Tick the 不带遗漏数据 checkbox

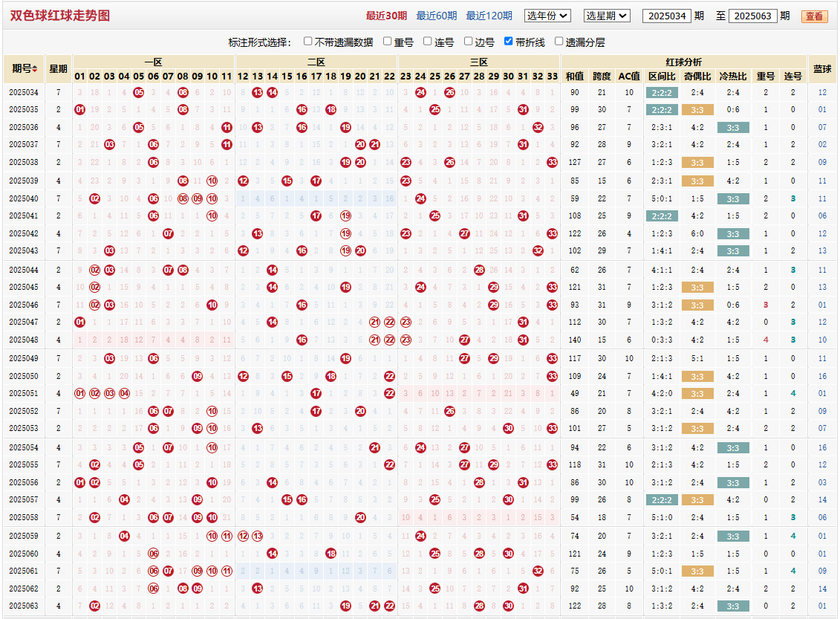pyautogui.click(x=307, y=42)
